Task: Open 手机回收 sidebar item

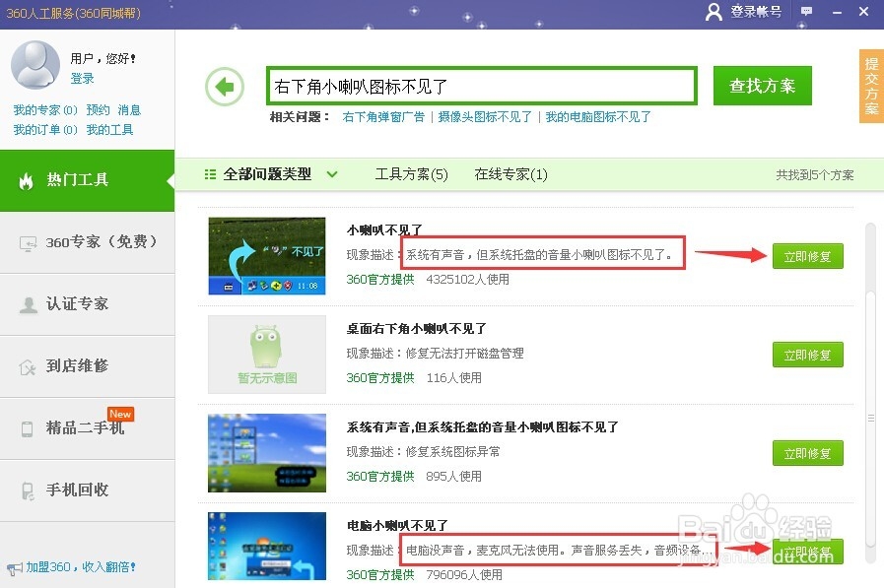Action: [88, 490]
